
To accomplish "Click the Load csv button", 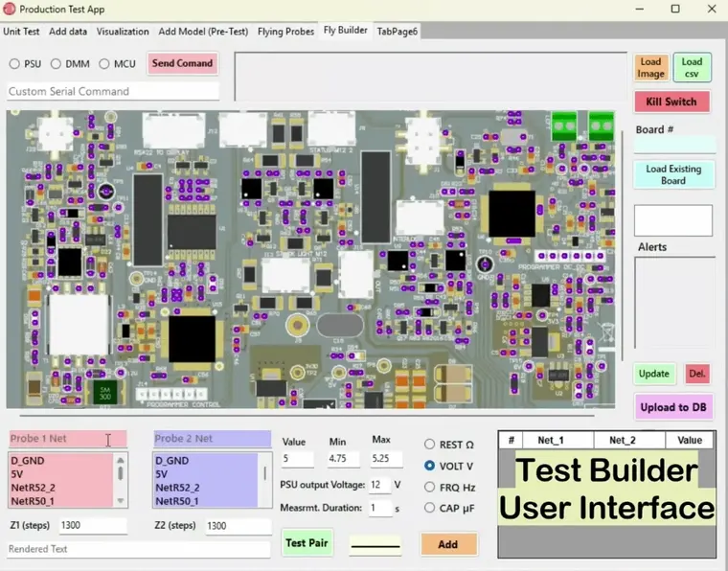I will (x=692, y=68).
